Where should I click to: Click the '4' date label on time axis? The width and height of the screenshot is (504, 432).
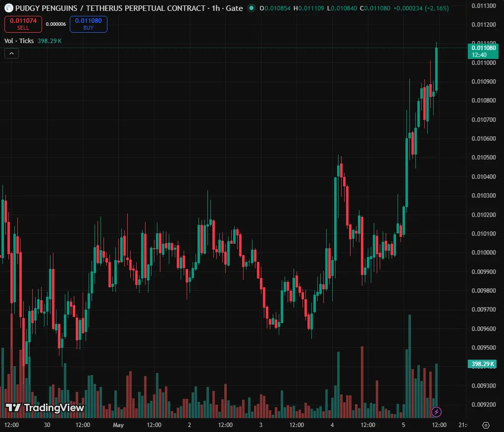coord(332,425)
